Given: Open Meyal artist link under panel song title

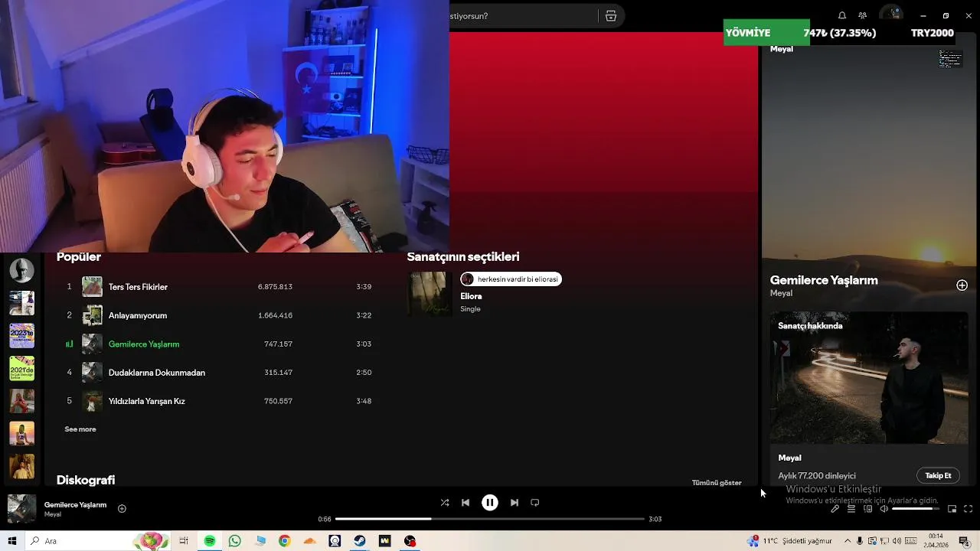Looking at the screenshot, I should [x=781, y=293].
